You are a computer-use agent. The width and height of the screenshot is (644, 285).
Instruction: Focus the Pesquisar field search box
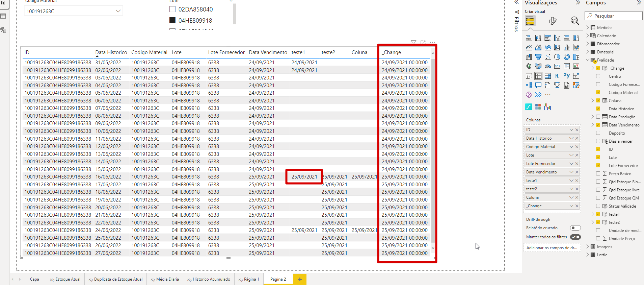pos(614,16)
